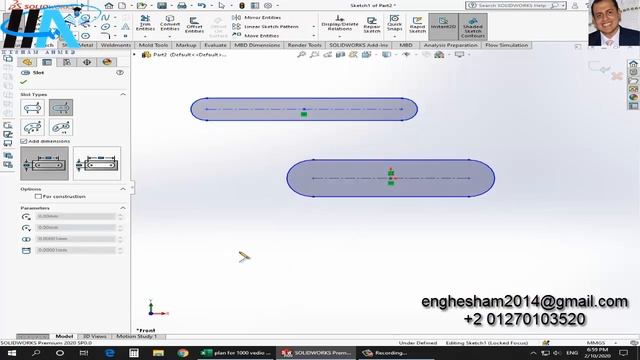Click Linear Sketch Pattern tool
The width and height of the screenshot is (640, 360).
265,27
